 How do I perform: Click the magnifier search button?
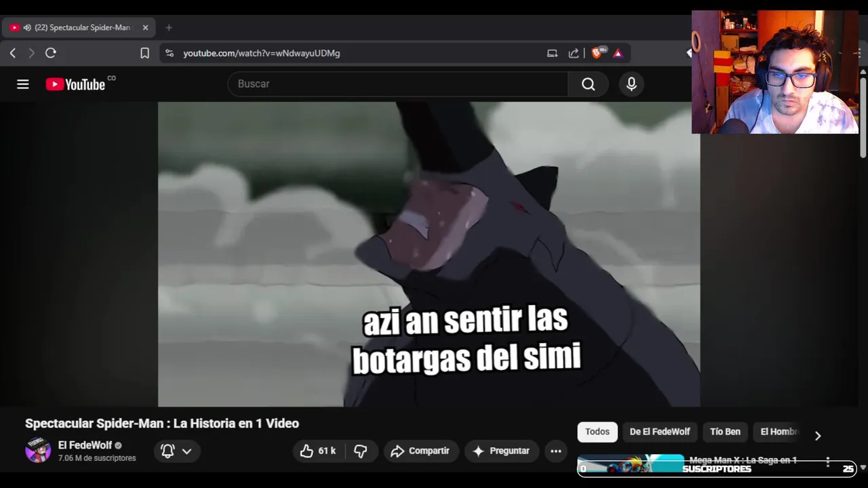[588, 84]
